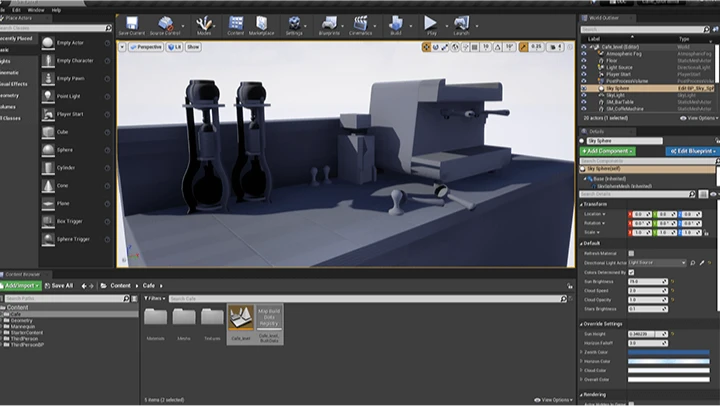Viewport: 720px width, 406px height.
Task: Toggle the viewport grid snap icon
Action: (475, 47)
